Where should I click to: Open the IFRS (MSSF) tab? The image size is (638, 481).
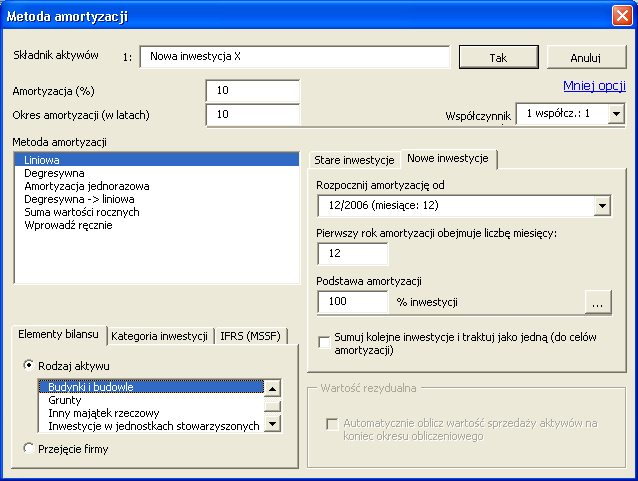(x=250, y=336)
